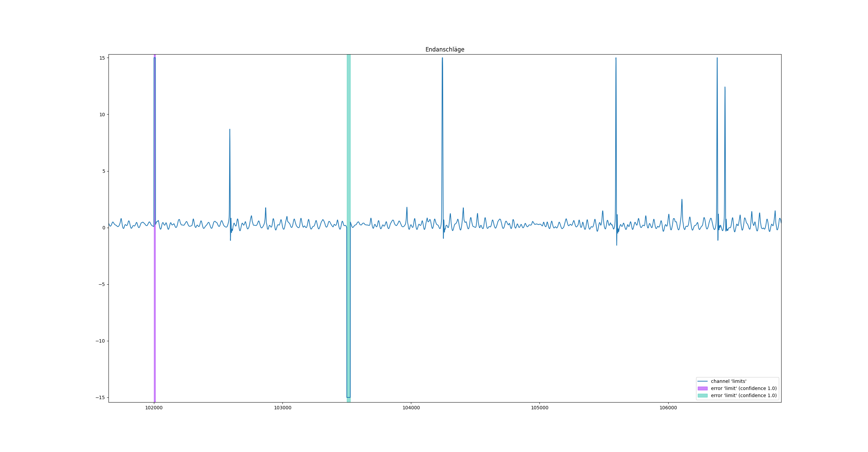Click the y-axis tick label −15
Image resolution: width=868 pixels, height=452 pixels.
tap(101, 397)
